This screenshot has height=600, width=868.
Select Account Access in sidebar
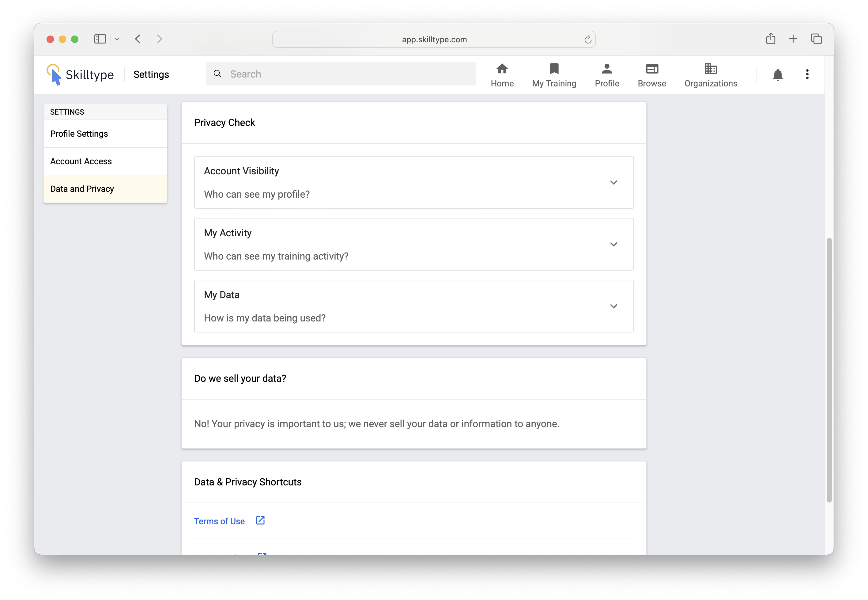pos(81,161)
